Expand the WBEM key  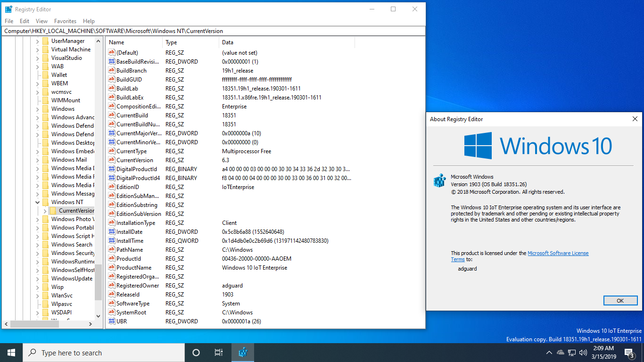point(38,83)
